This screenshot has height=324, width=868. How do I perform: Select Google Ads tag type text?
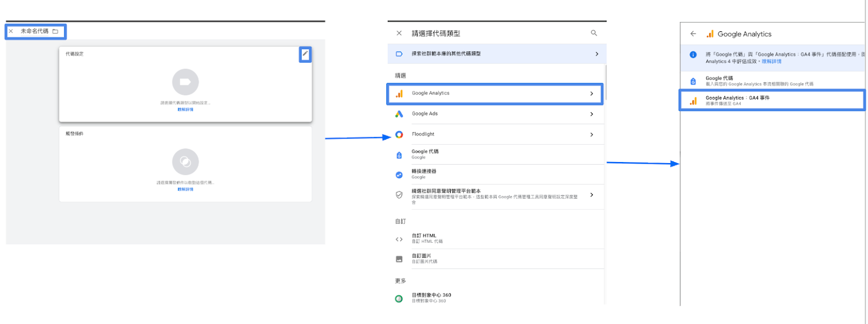click(x=425, y=114)
